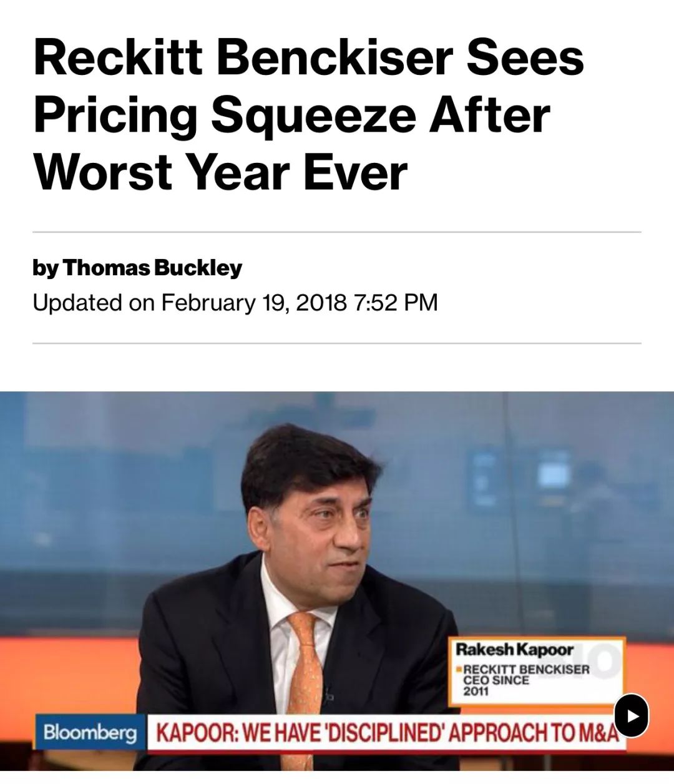The image size is (674, 784).
Task: Click the orange tie in the video still
Action: 306,662
